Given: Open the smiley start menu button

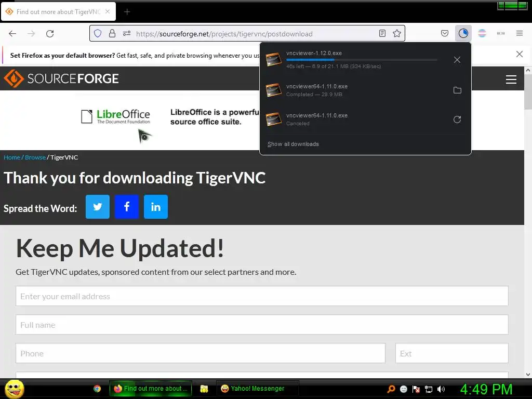Looking at the screenshot, I should tap(14, 389).
